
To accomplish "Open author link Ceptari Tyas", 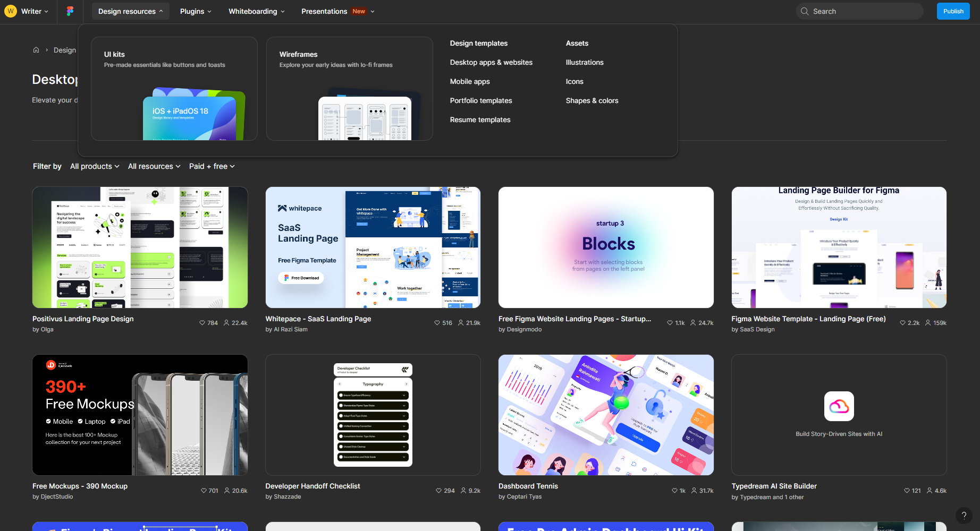I will pos(524,496).
